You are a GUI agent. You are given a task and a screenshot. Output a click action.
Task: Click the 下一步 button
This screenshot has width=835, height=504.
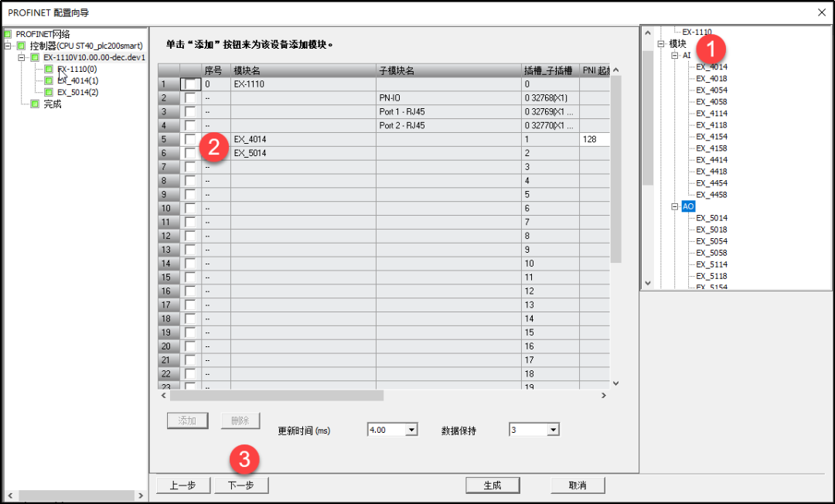tap(241, 485)
